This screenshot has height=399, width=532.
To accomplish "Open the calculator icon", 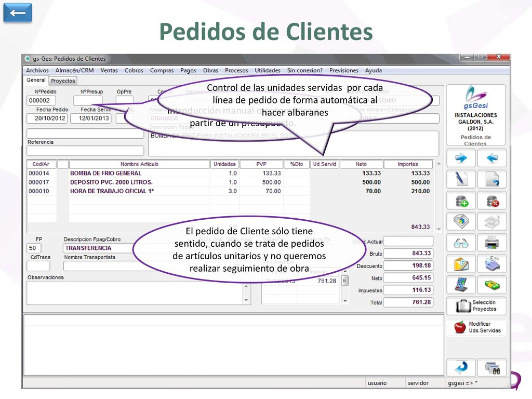I will click(461, 285).
